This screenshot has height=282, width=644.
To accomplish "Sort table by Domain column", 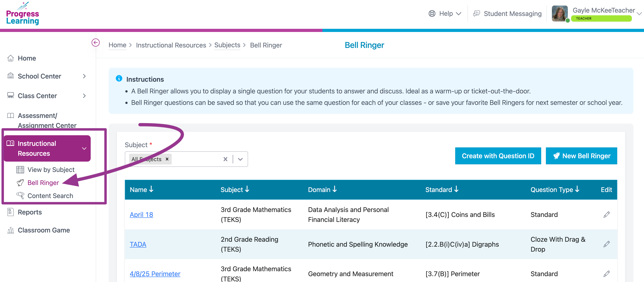I will pyautogui.click(x=322, y=190).
